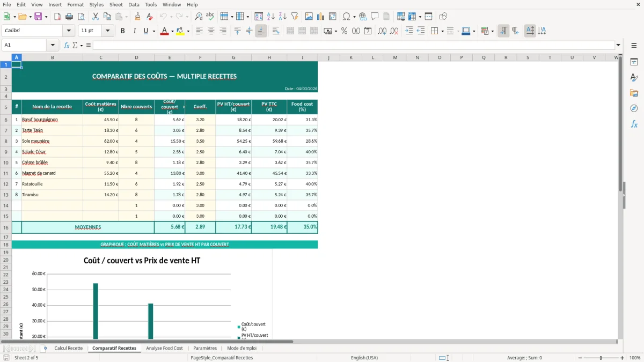
Task: Apply the red Font Color swatch
Action: (x=164, y=31)
